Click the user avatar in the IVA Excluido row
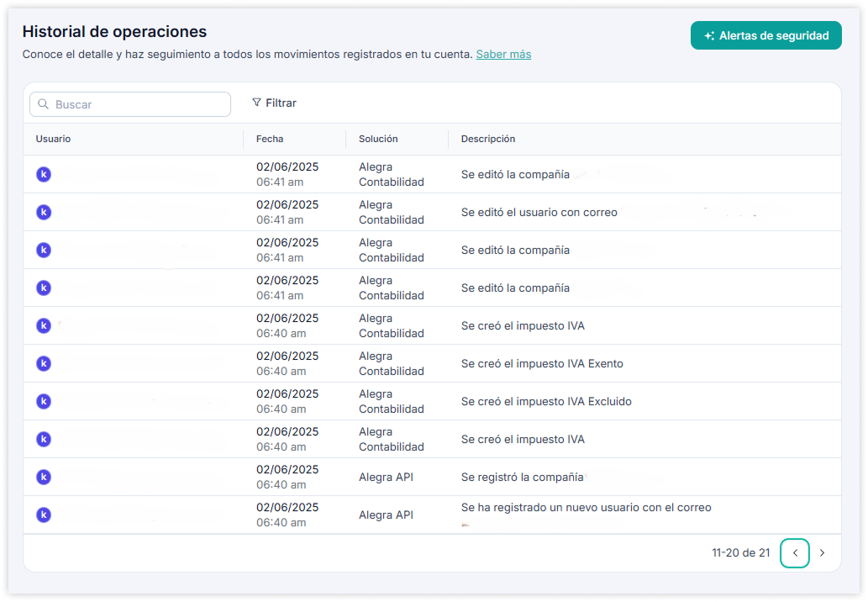 tap(44, 401)
